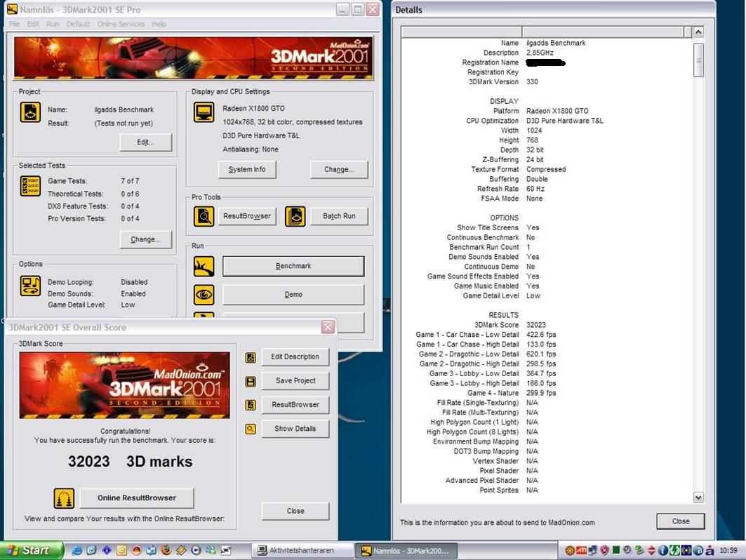Click the 3DMark app icon in the title bar
This screenshot has height=560, width=746.
click(13, 9)
